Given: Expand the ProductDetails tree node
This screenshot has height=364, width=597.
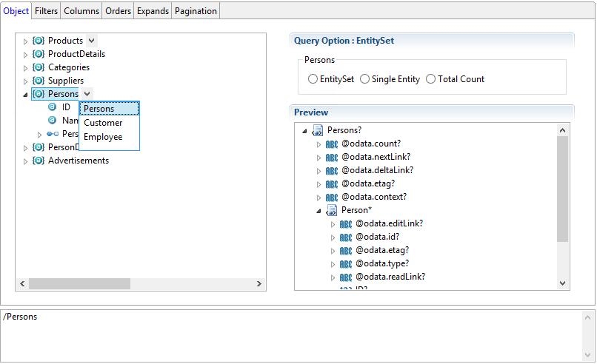Looking at the screenshot, I should (x=25, y=55).
